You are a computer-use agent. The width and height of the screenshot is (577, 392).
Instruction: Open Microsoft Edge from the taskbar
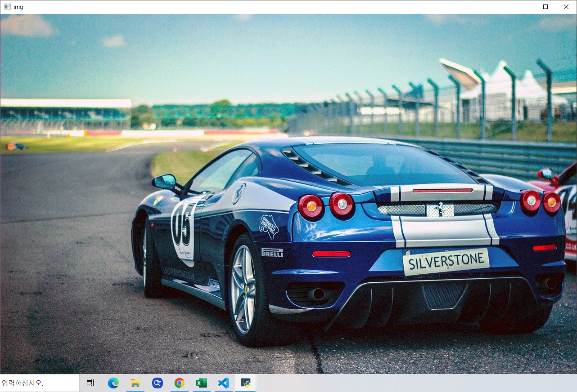113,383
